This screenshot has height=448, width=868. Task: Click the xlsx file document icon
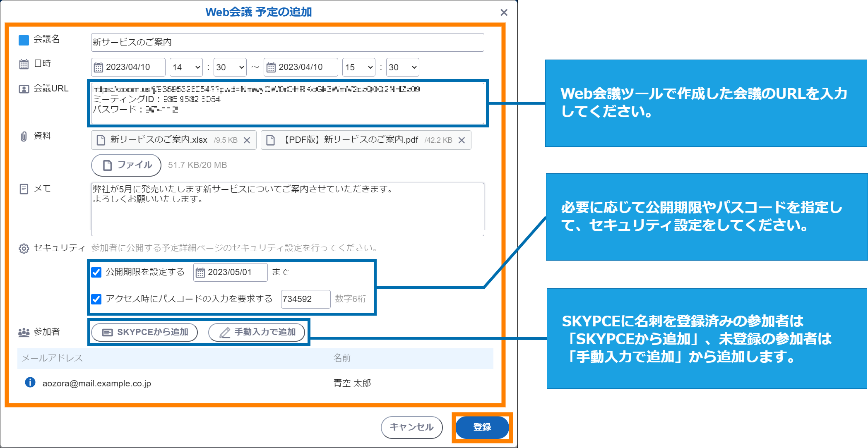(101, 140)
